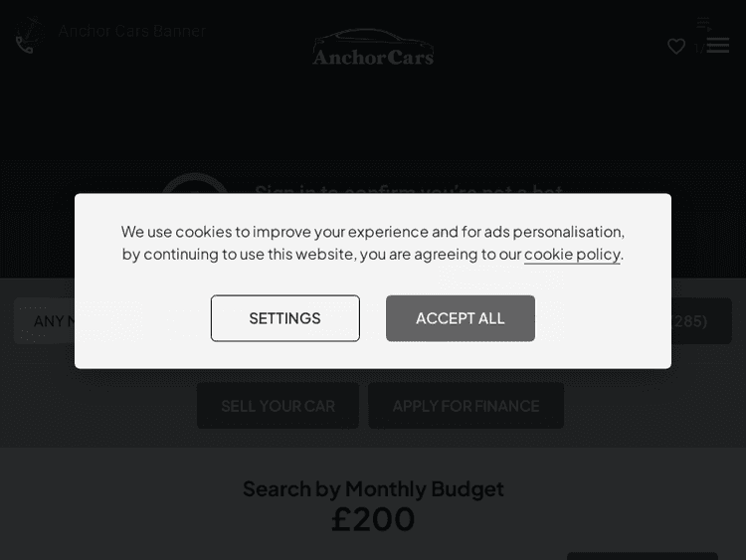The image size is (746, 560).
Task: Click the Anchor Cars Banner title text
Action: 131,31
